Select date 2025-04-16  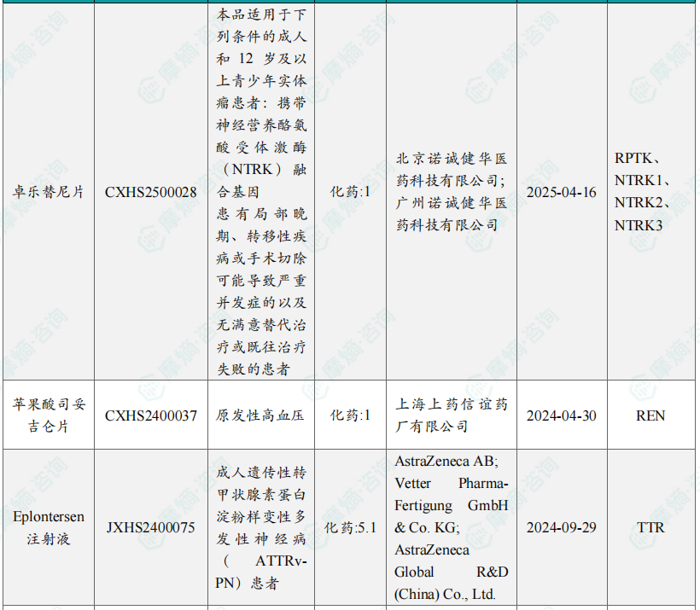(562, 192)
